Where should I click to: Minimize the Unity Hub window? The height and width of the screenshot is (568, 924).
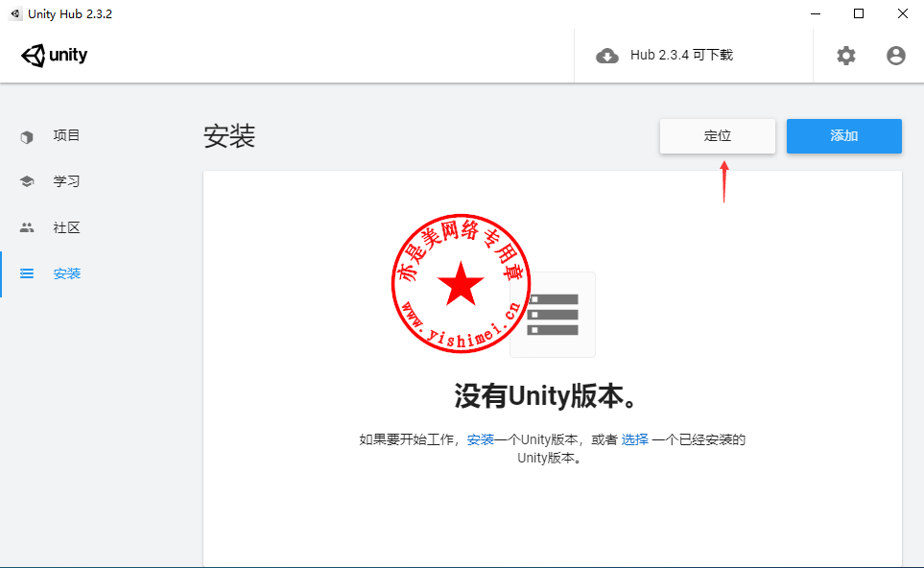[x=816, y=13]
